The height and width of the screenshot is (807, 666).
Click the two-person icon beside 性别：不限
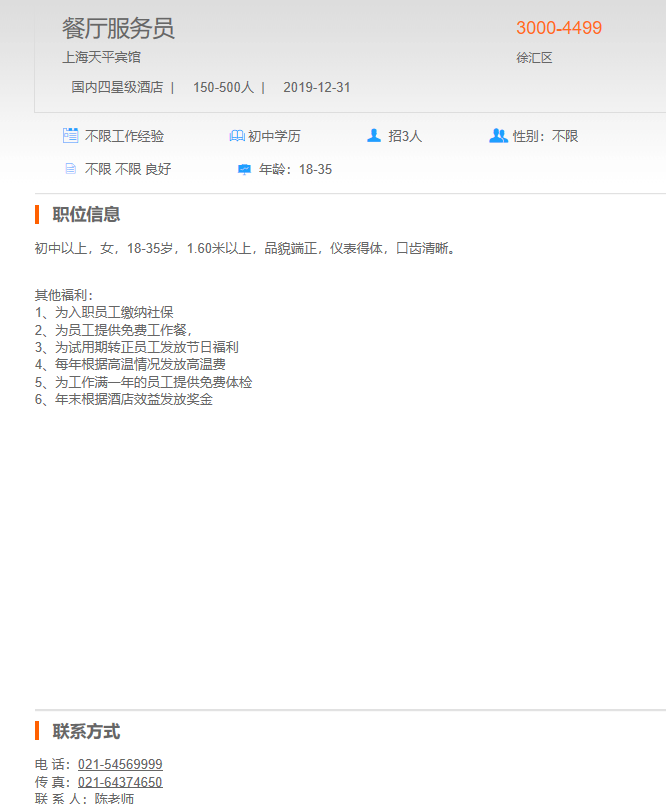click(x=498, y=136)
